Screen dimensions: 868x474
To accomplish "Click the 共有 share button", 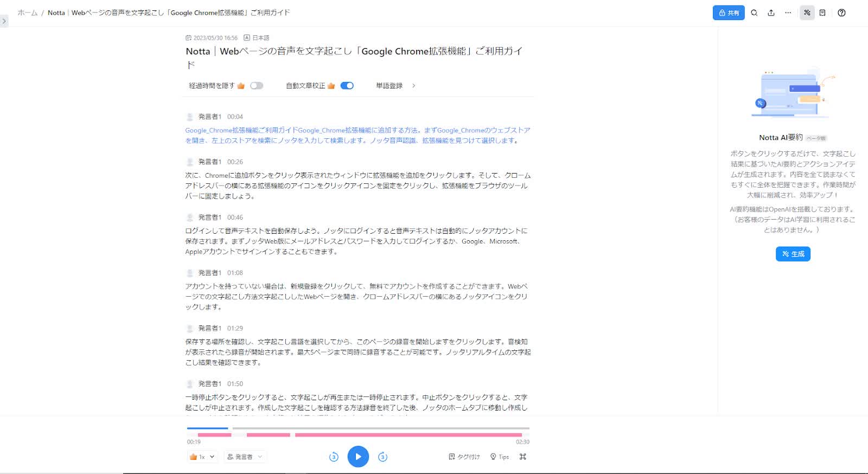I will point(728,13).
